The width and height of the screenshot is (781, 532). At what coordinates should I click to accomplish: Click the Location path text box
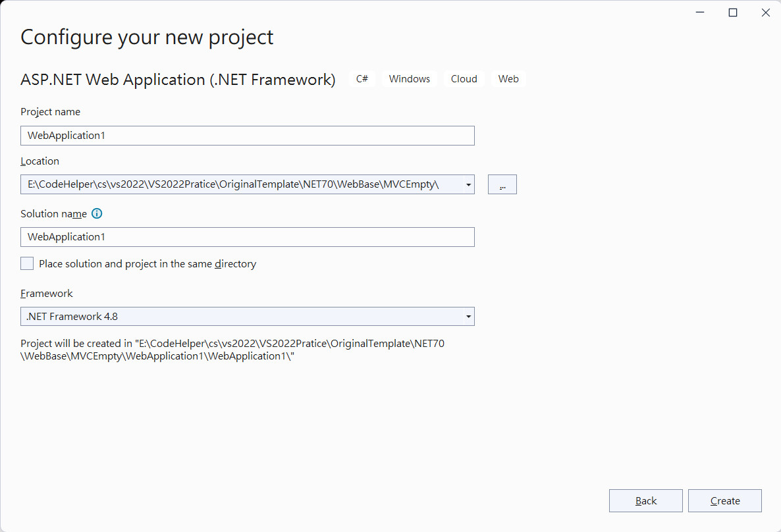[x=242, y=184]
